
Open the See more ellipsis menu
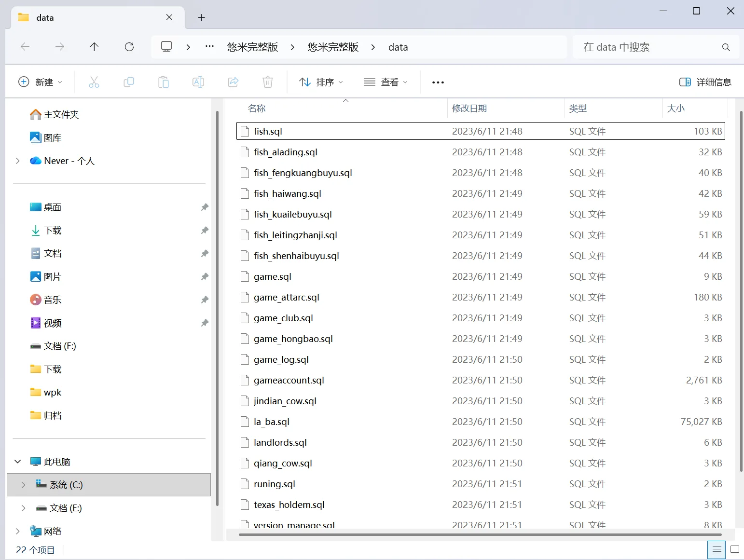tap(438, 82)
